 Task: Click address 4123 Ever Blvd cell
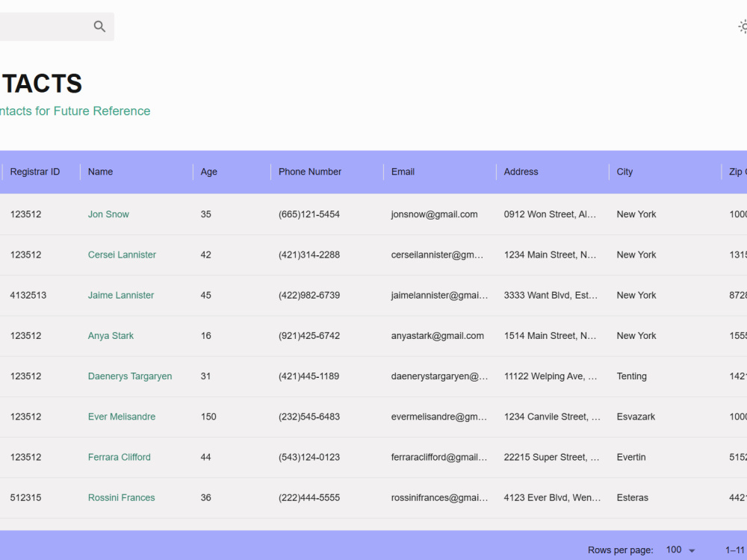(x=553, y=497)
